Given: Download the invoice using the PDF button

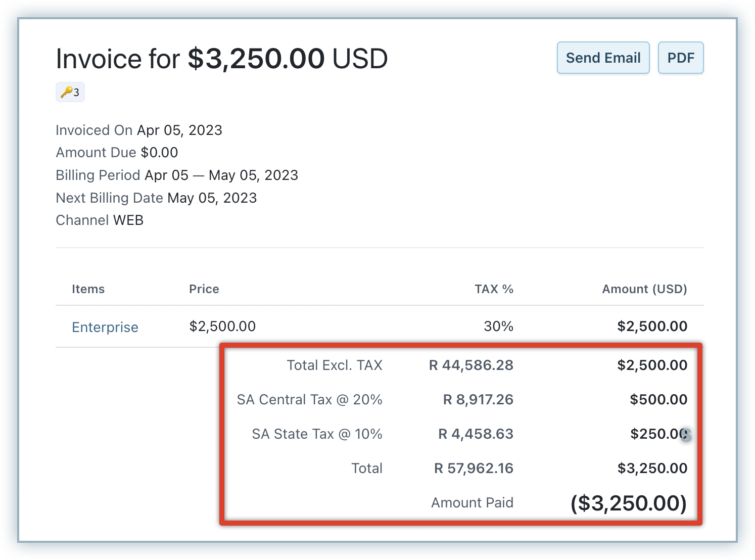Looking at the screenshot, I should pos(680,58).
